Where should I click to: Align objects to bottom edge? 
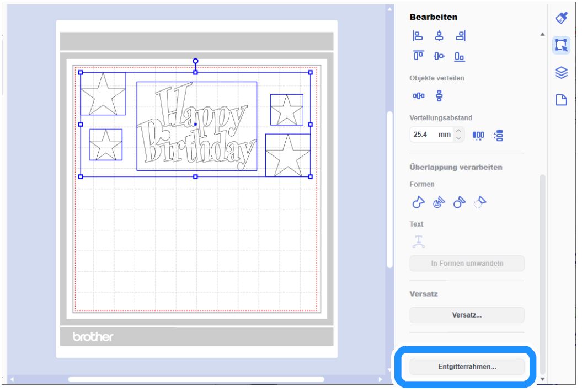pos(459,56)
